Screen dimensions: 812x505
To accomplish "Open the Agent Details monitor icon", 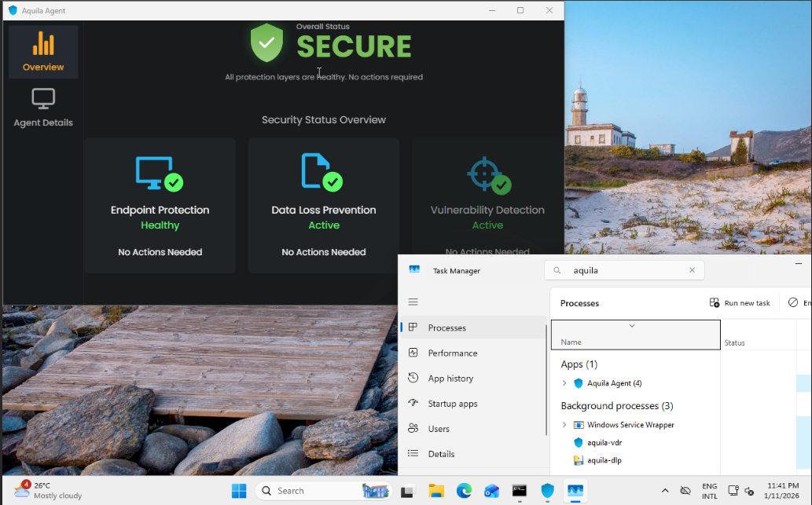I will (x=43, y=100).
